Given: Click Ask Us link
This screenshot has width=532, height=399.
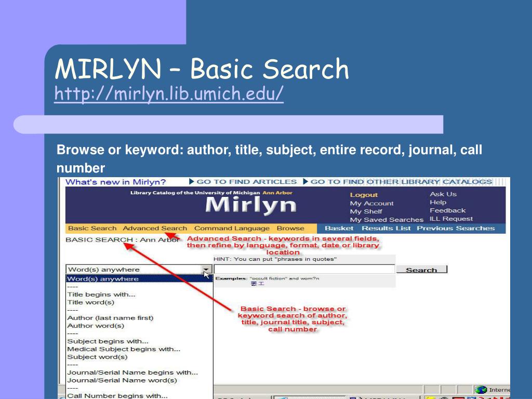Looking at the screenshot, I should [443, 194].
